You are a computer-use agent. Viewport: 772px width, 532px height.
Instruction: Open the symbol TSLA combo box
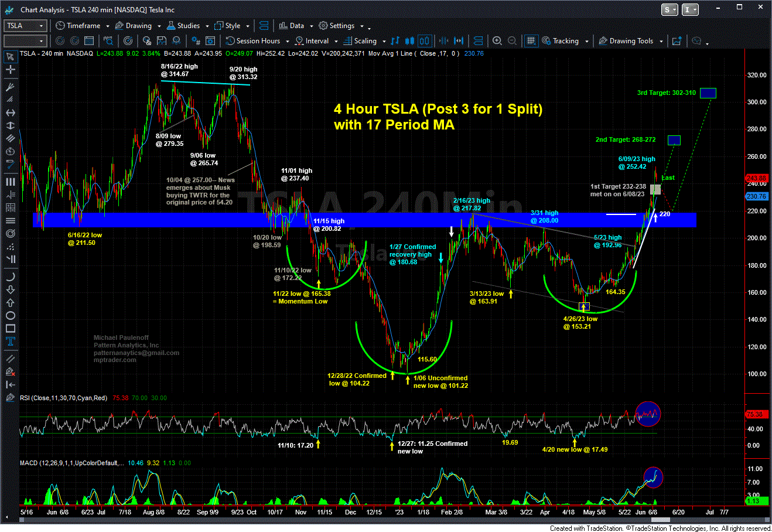pyautogui.click(x=25, y=26)
